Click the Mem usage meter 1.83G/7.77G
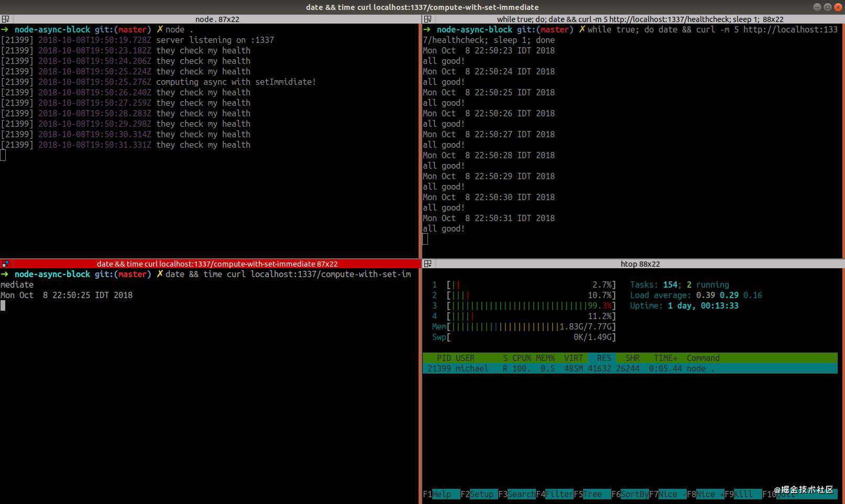This screenshot has height=504, width=845. (524, 327)
